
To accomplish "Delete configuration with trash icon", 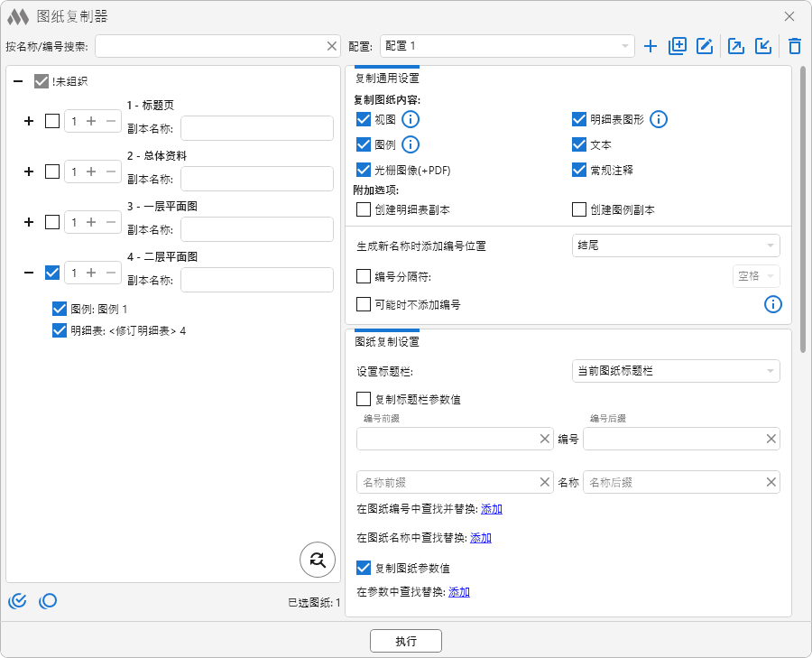I will (794, 46).
